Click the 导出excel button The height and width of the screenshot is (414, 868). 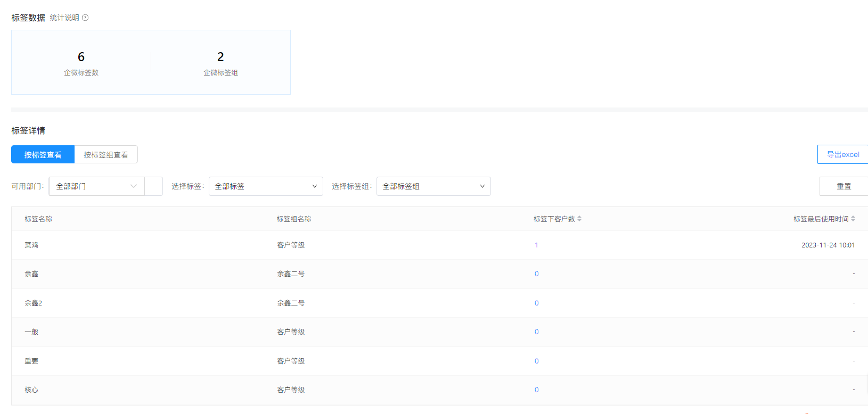tap(842, 154)
